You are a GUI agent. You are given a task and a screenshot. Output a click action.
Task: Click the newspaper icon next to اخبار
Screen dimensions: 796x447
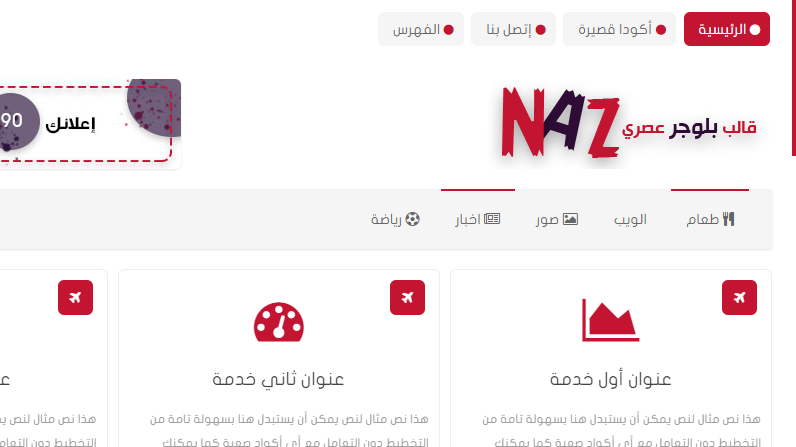point(492,219)
